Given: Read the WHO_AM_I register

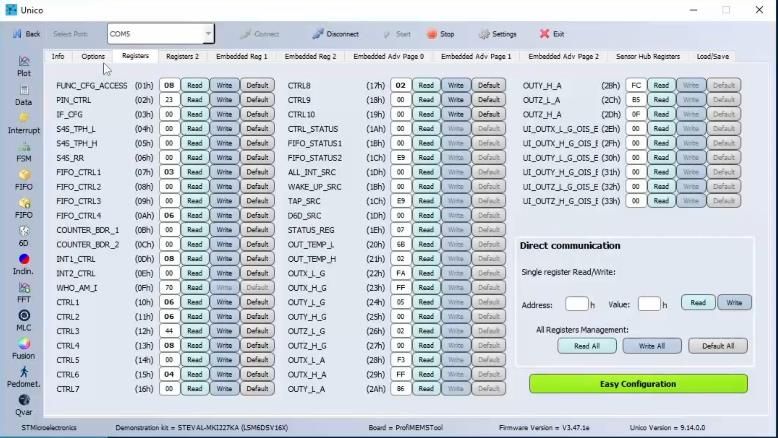Looking at the screenshot, I should [x=194, y=287].
